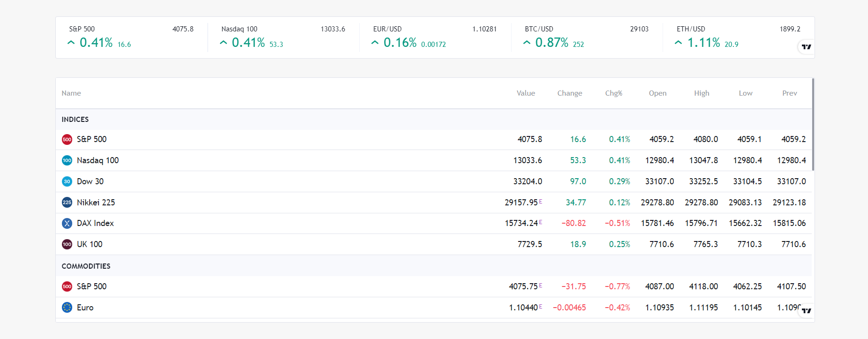Sort by the High column header

point(702,93)
